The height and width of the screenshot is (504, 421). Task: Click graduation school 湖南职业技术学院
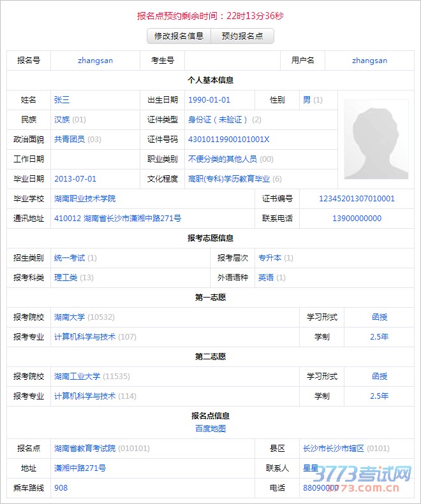(x=85, y=199)
